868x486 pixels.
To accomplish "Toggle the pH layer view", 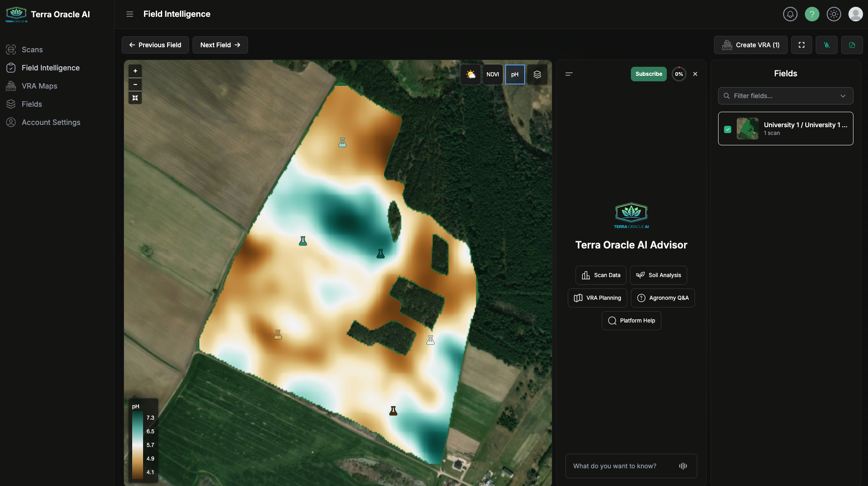I will tap(516, 74).
